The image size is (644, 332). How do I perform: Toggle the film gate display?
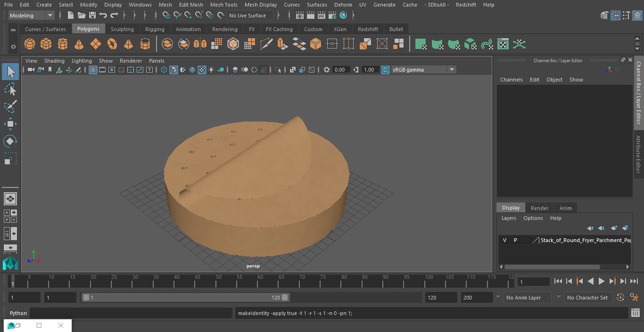(102, 70)
